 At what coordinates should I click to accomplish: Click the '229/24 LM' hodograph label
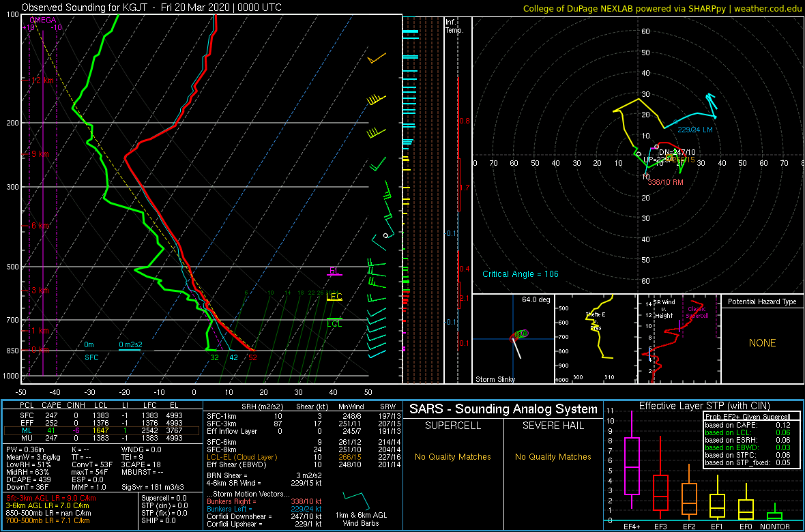(x=695, y=130)
